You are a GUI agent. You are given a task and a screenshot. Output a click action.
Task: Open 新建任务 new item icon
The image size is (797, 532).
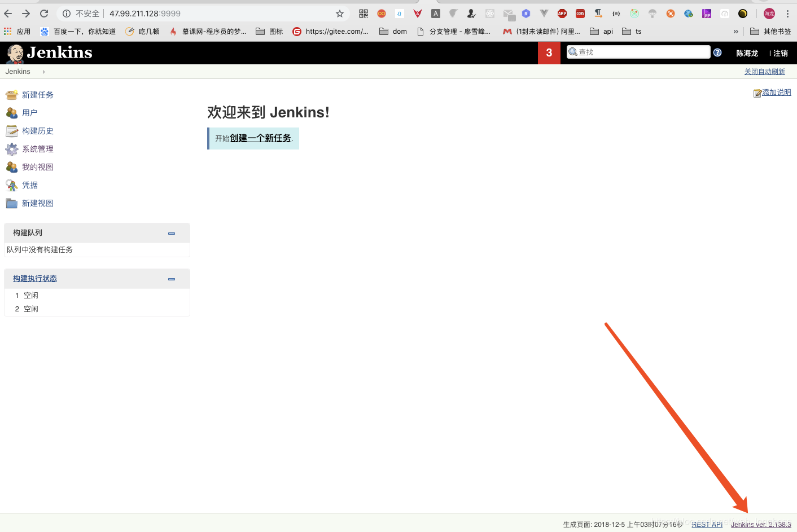[x=12, y=95]
